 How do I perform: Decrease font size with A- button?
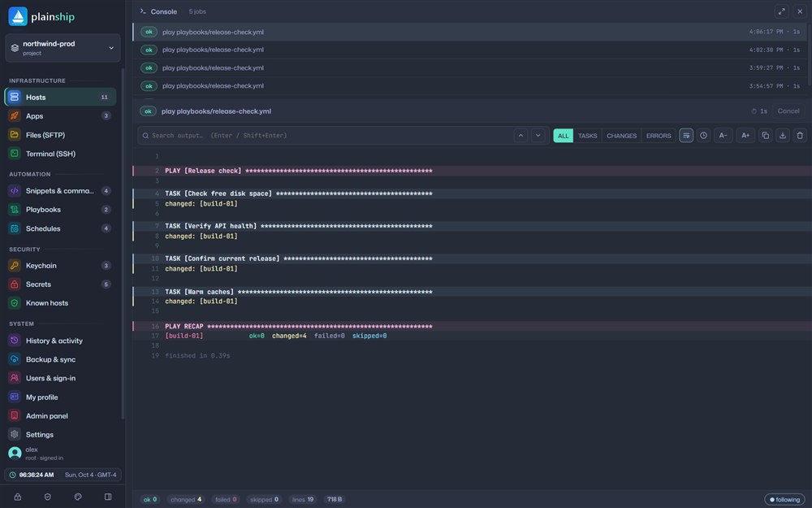(723, 135)
